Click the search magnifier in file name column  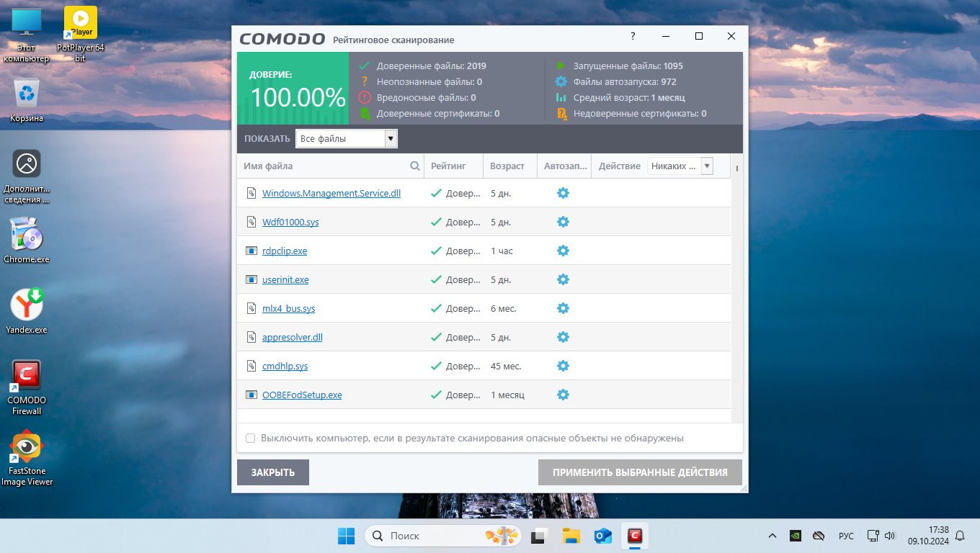tap(415, 166)
